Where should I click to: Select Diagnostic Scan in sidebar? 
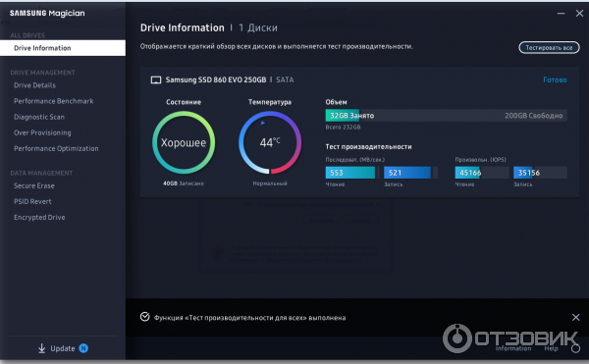tap(39, 117)
